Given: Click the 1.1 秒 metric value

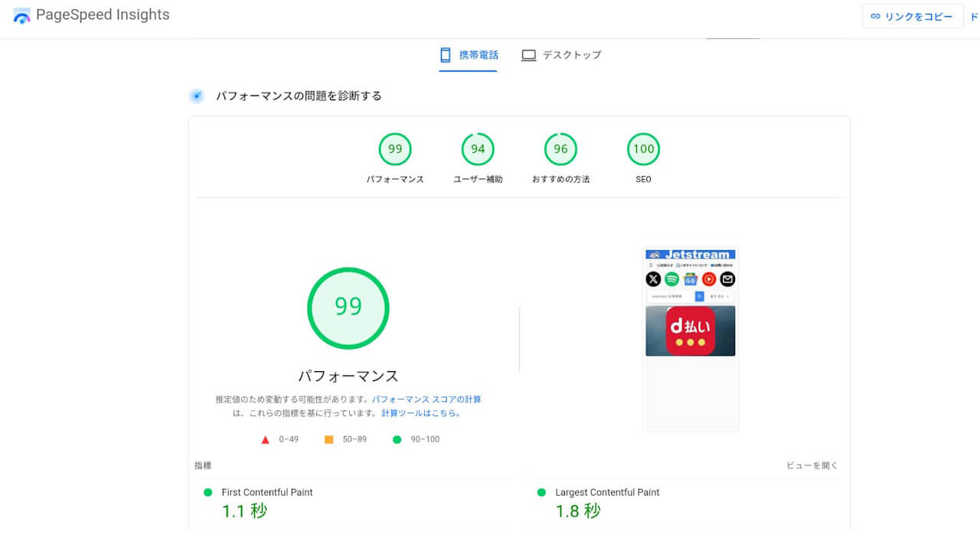Looking at the screenshot, I should click(x=245, y=511).
